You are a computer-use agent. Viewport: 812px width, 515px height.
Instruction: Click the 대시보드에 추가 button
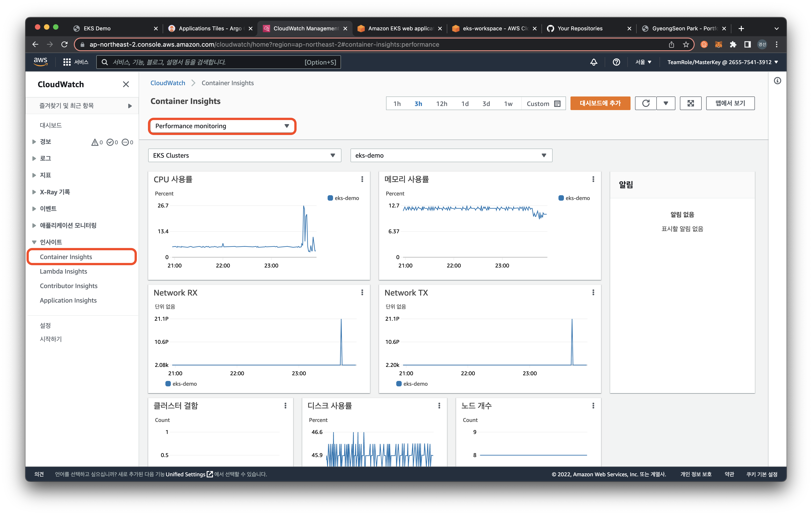click(x=600, y=103)
